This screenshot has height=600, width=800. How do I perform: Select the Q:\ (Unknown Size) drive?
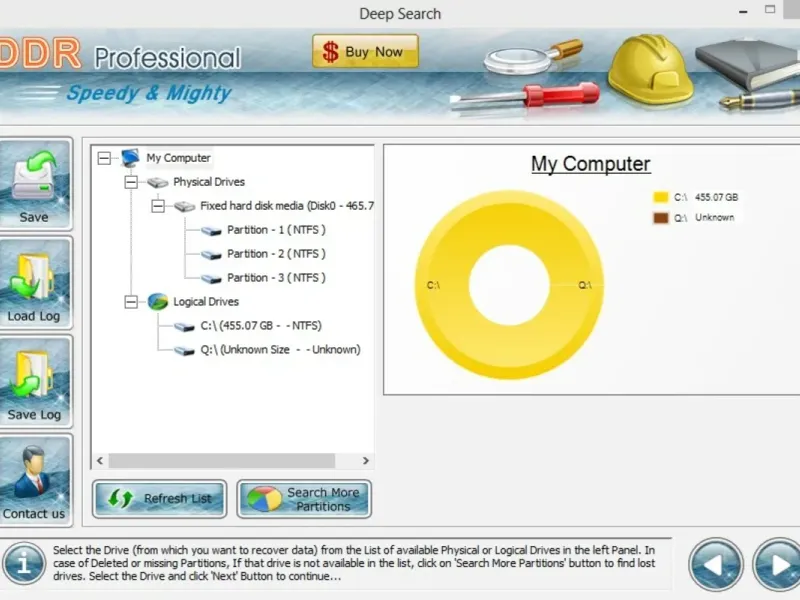click(280, 349)
